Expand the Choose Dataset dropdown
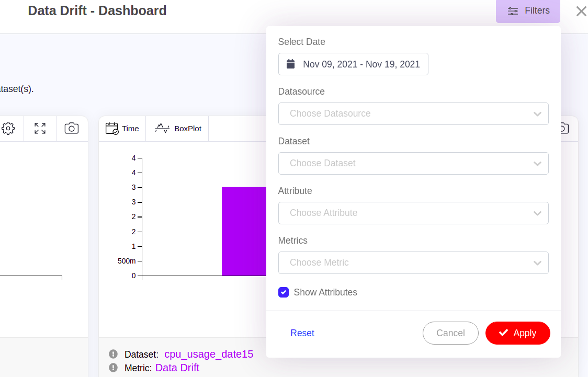Screen dimensions: 588x377 pos(413,163)
